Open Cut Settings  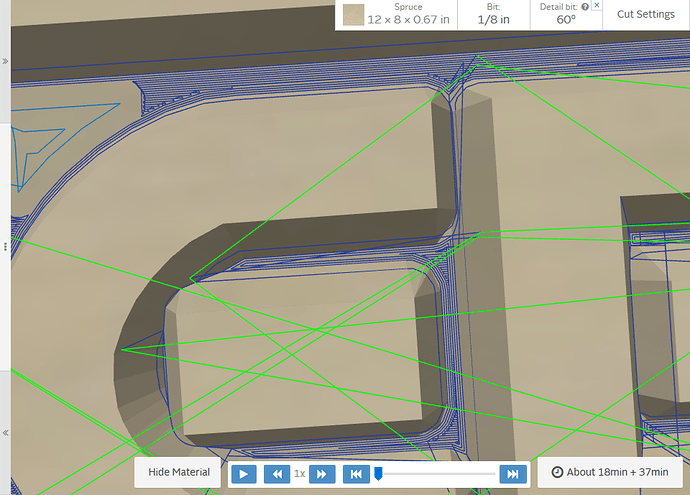(x=646, y=14)
